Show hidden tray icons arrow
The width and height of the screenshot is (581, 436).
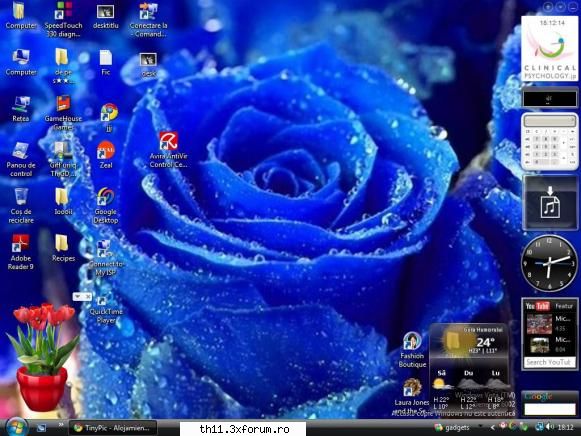pos(492,427)
